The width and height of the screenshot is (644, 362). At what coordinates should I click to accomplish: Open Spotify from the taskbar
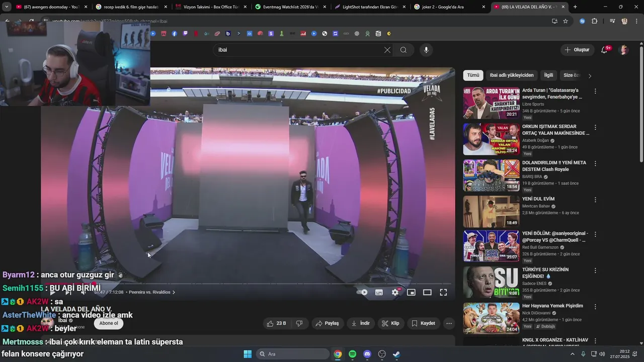click(353, 354)
